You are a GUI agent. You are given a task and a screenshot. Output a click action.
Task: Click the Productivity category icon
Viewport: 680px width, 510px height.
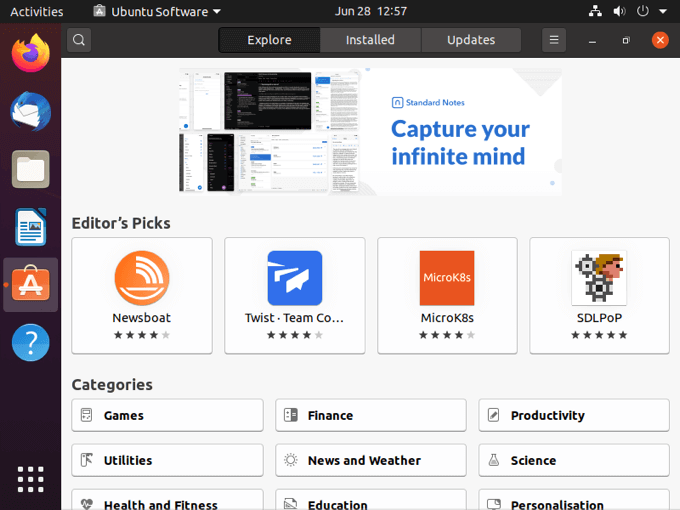tap(494, 415)
